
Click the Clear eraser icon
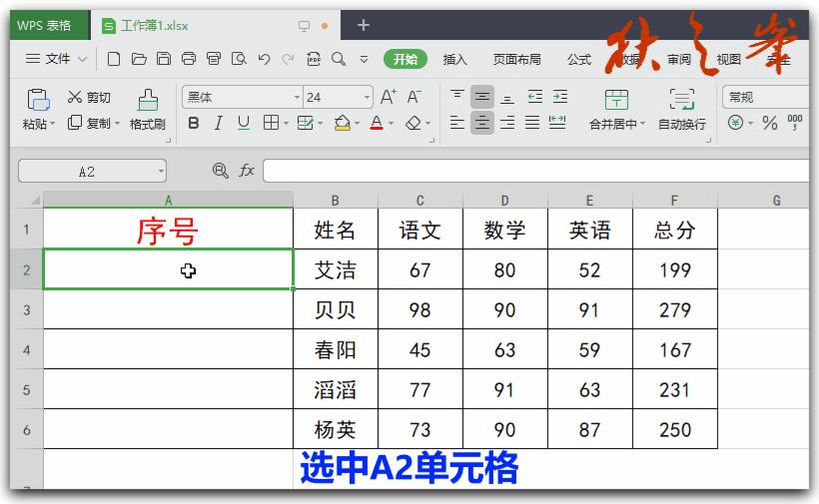[x=413, y=123]
